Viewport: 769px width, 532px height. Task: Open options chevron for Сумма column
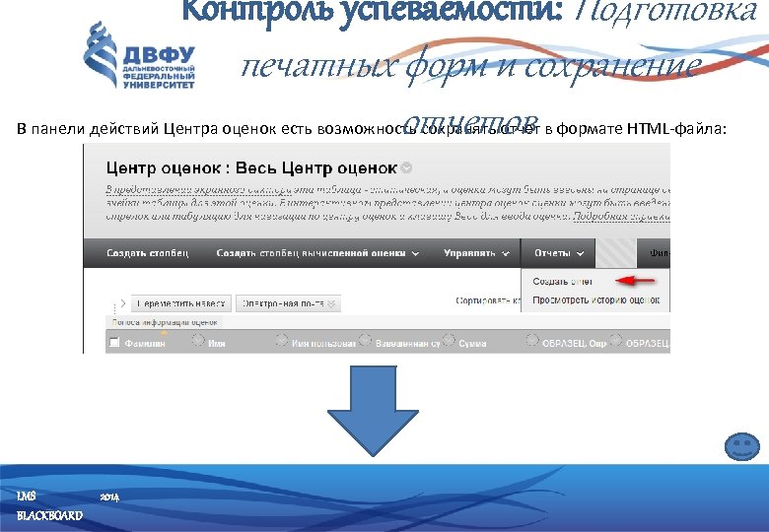[531, 339]
